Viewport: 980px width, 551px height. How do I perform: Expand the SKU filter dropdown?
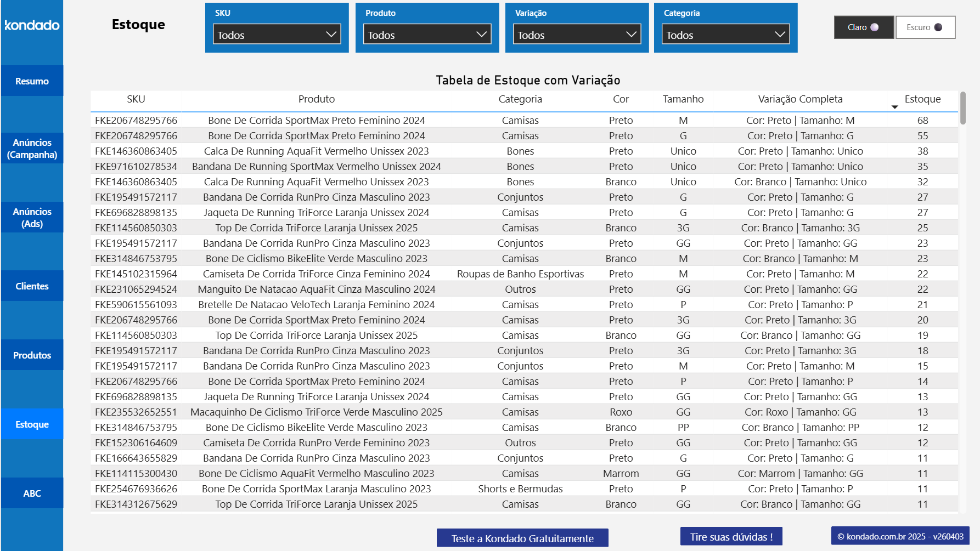[x=277, y=34]
